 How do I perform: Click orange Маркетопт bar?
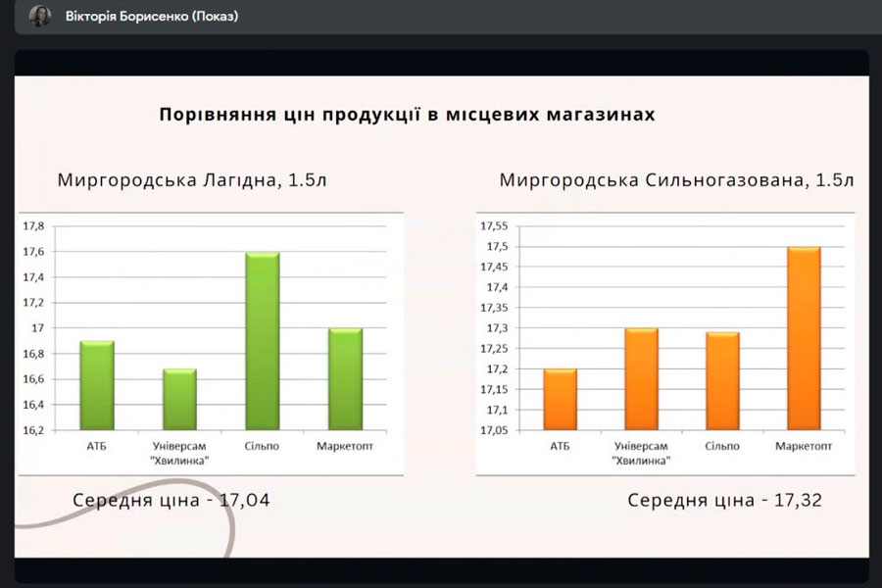click(804, 338)
